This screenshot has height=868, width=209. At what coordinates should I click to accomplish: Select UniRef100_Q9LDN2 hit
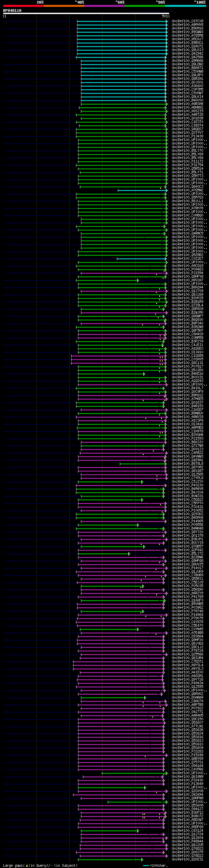[187, 64]
